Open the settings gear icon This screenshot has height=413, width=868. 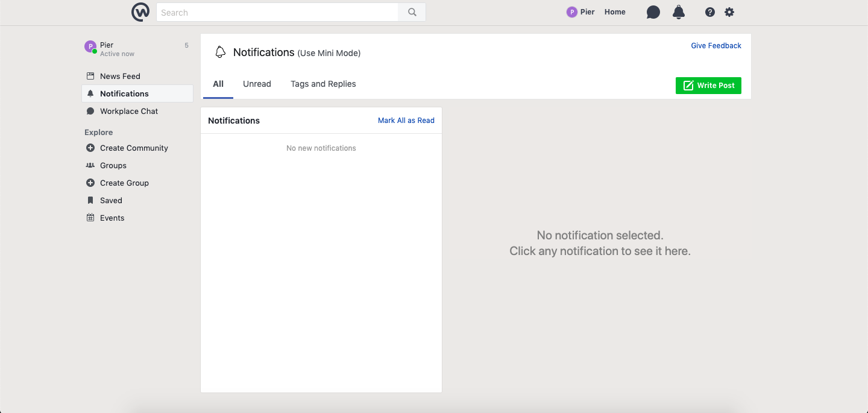click(x=729, y=12)
